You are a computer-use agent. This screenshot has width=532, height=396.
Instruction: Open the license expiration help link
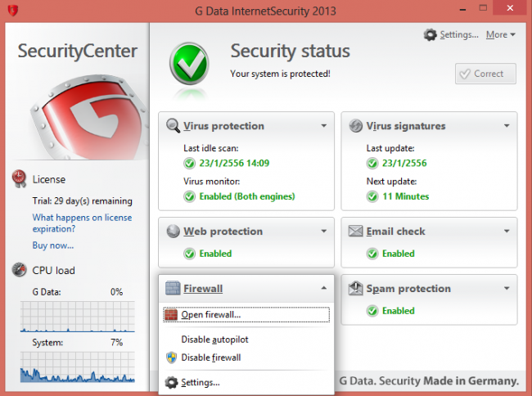click(82, 223)
